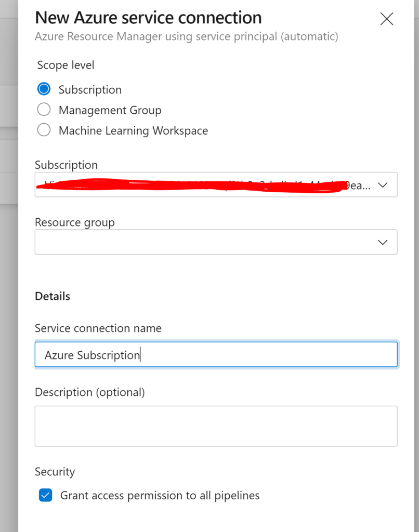
Task: Click the Description (optional) label
Action: point(89,392)
